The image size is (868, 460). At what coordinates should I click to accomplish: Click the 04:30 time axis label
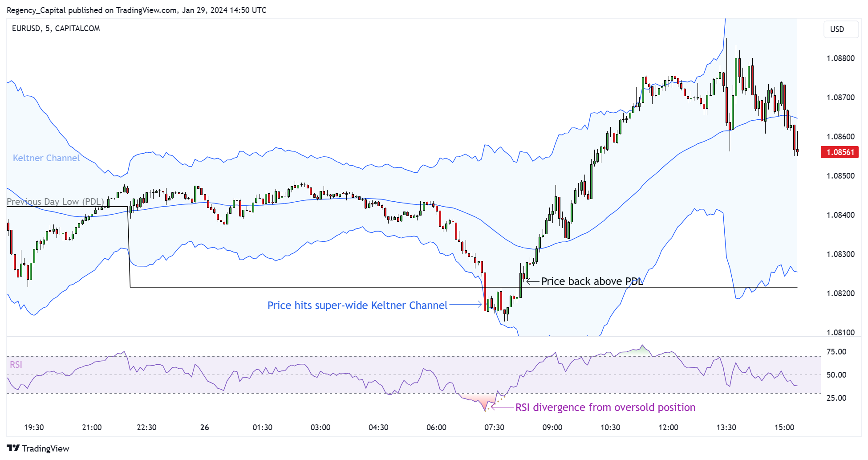[378, 427]
